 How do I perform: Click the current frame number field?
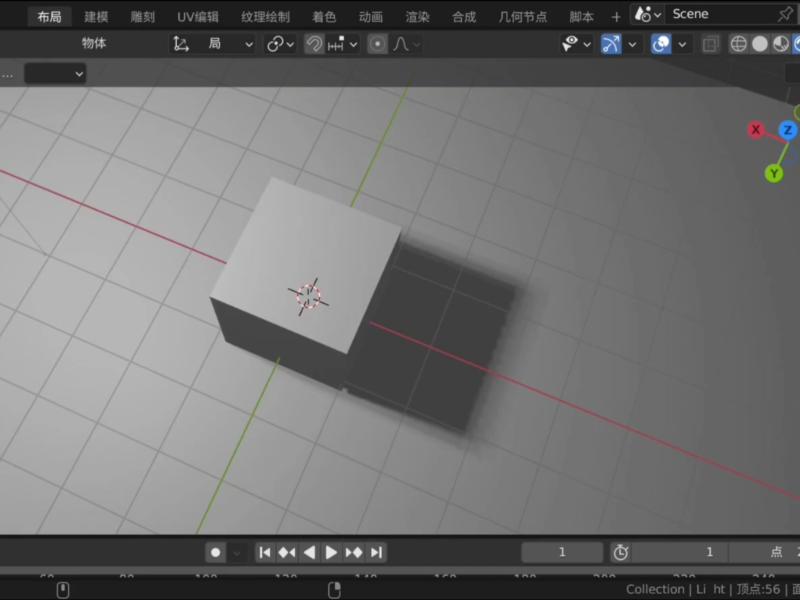pos(562,552)
